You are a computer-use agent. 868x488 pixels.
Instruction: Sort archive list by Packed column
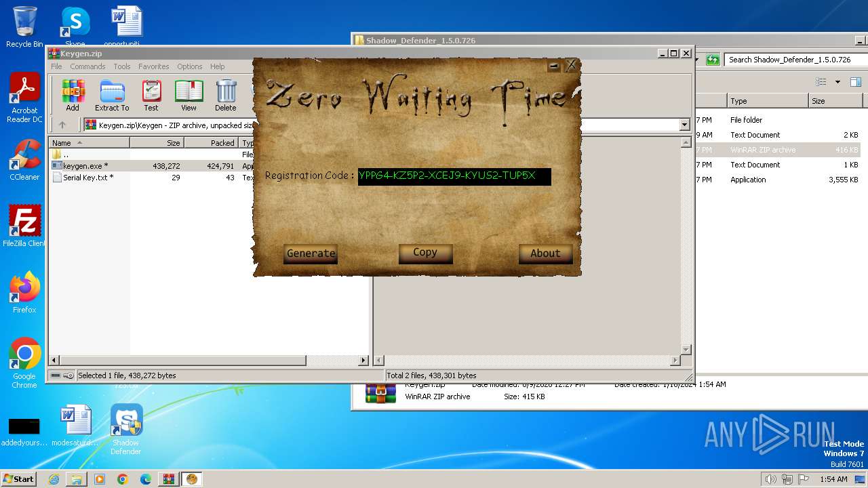[x=211, y=143]
